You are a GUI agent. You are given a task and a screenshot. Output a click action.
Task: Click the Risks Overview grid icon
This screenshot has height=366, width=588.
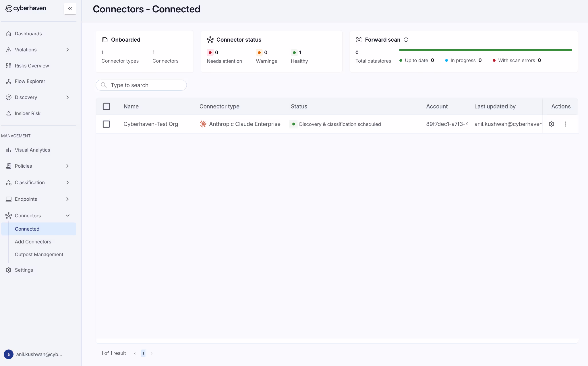(x=9, y=66)
